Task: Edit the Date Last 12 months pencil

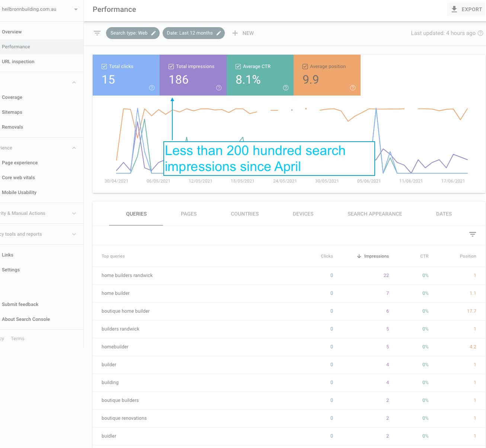Action: [x=219, y=33]
